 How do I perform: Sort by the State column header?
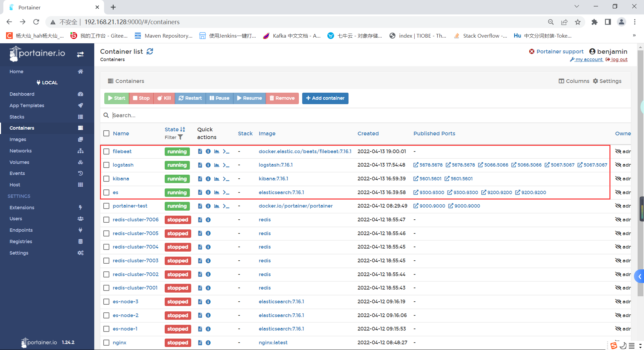pos(174,129)
